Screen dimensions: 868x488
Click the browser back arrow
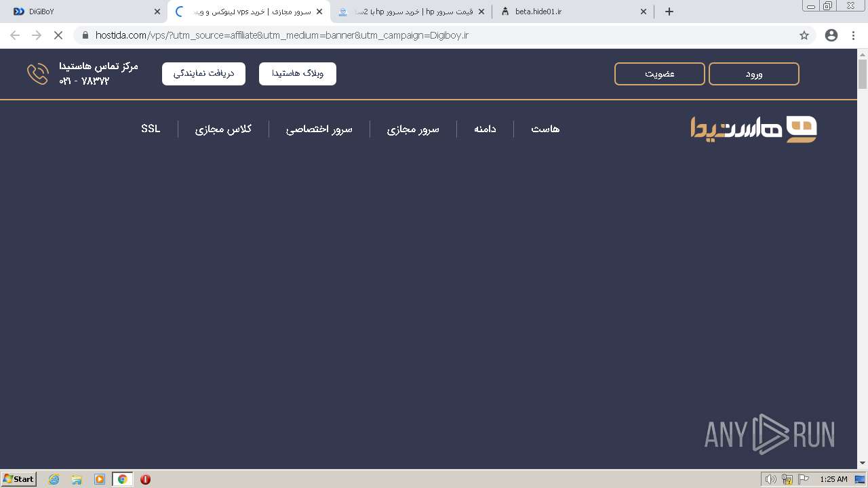[15, 35]
